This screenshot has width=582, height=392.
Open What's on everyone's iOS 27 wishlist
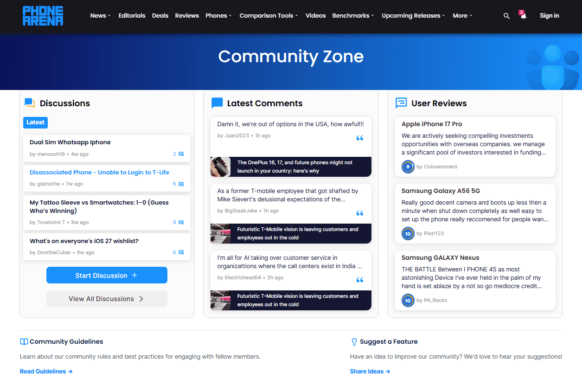click(x=84, y=241)
